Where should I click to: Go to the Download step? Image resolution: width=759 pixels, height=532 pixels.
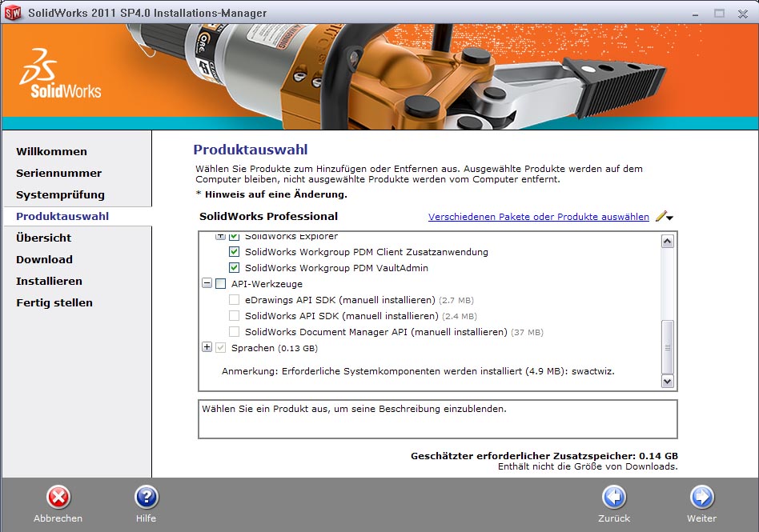tap(45, 260)
